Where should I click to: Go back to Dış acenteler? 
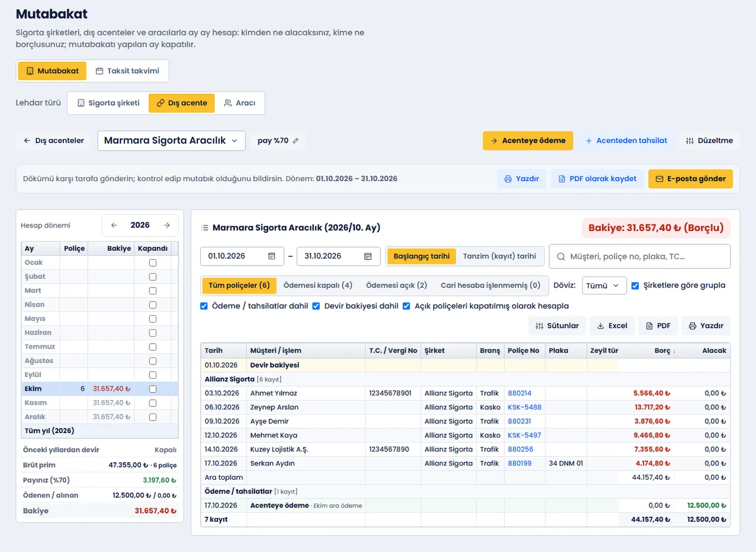tap(54, 141)
